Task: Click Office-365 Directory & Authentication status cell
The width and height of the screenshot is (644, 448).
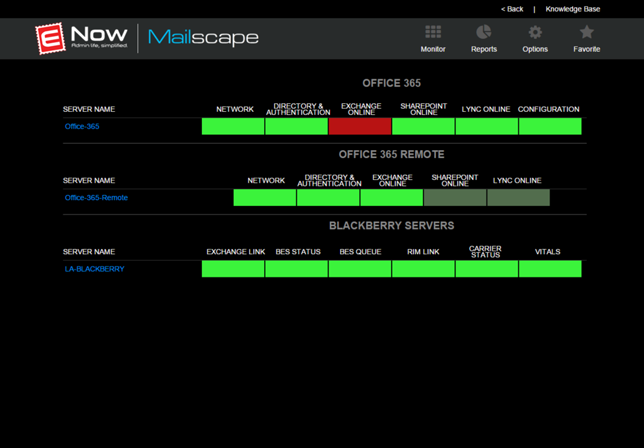Action: [x=297, y=126]
